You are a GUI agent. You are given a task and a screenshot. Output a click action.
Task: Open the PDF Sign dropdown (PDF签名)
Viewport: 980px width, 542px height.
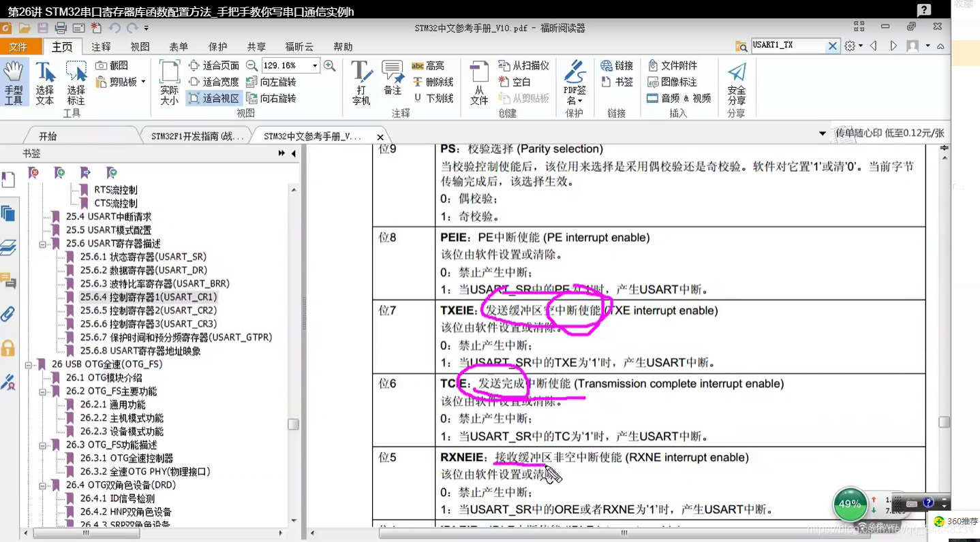575,82
